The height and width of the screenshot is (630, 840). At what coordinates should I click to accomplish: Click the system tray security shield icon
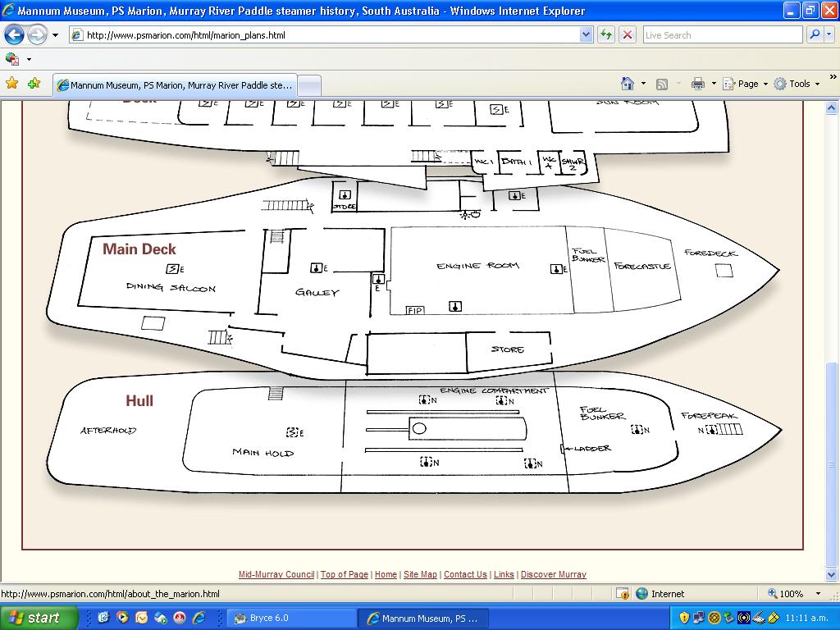(683, 618)
